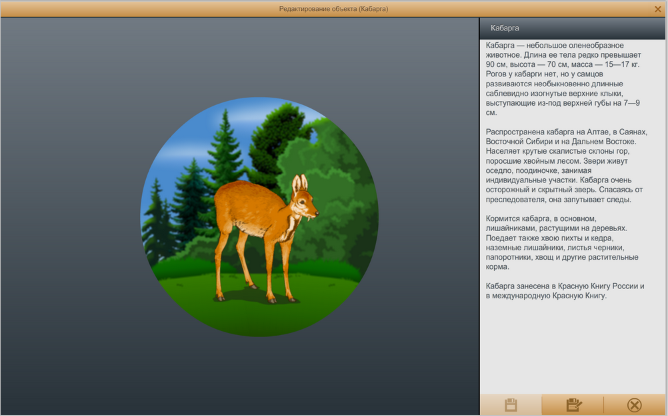Click the dark header bar right of 'Кабарга'
This screenshot has width=668, height=416.
600,28
